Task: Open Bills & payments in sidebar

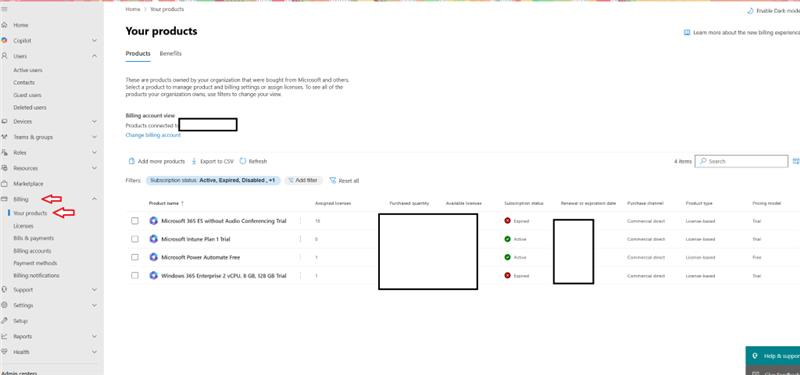Action: tap(33, 238)
